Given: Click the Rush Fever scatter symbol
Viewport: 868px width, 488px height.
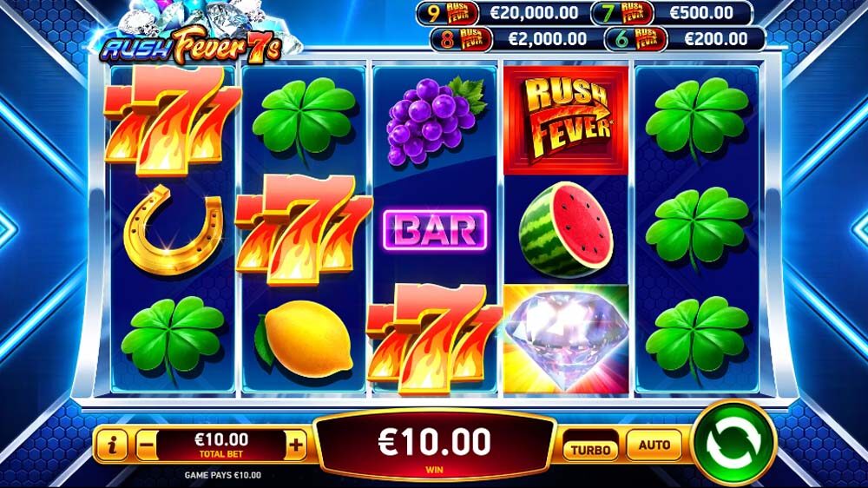Looking at the screenshot, I should point(566,120).
